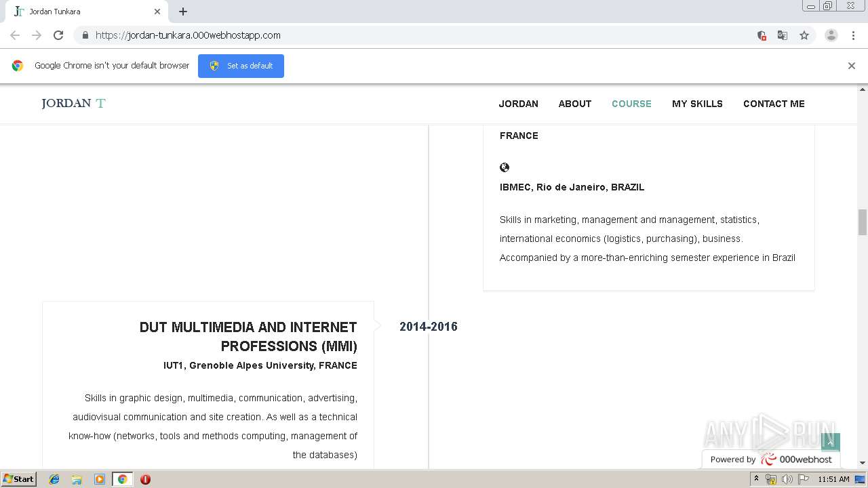Click the page vertical scrollbar thumb

coord(863,222)
